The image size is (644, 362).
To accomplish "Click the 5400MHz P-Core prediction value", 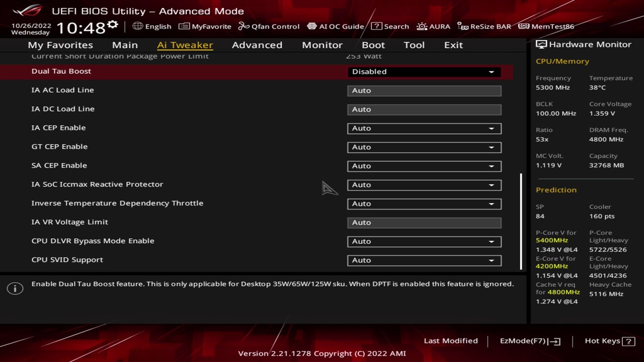I will 552,240.
